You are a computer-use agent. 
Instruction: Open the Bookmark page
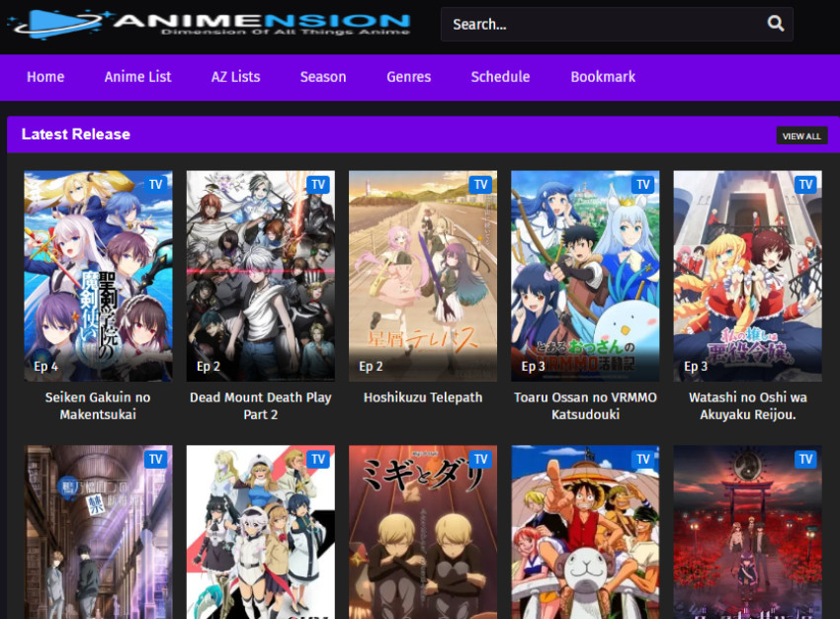[602, 77]
